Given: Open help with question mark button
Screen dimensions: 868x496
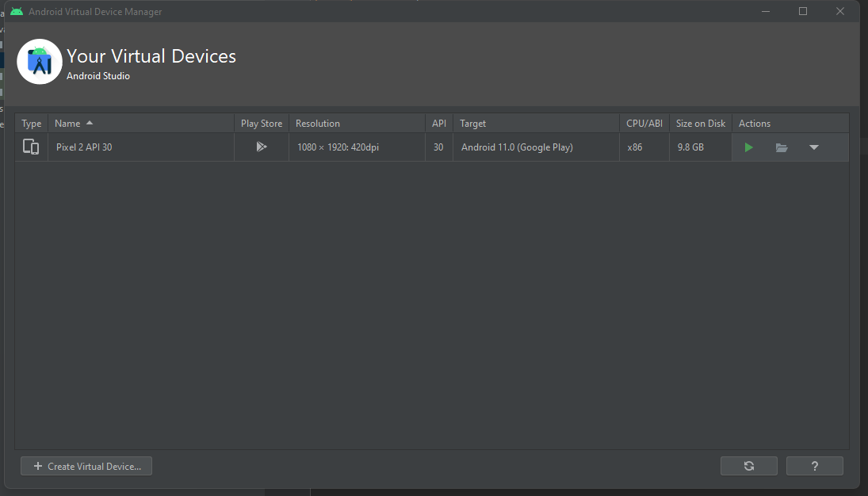Looking at the screenshot, I should [x=814, y=466].
